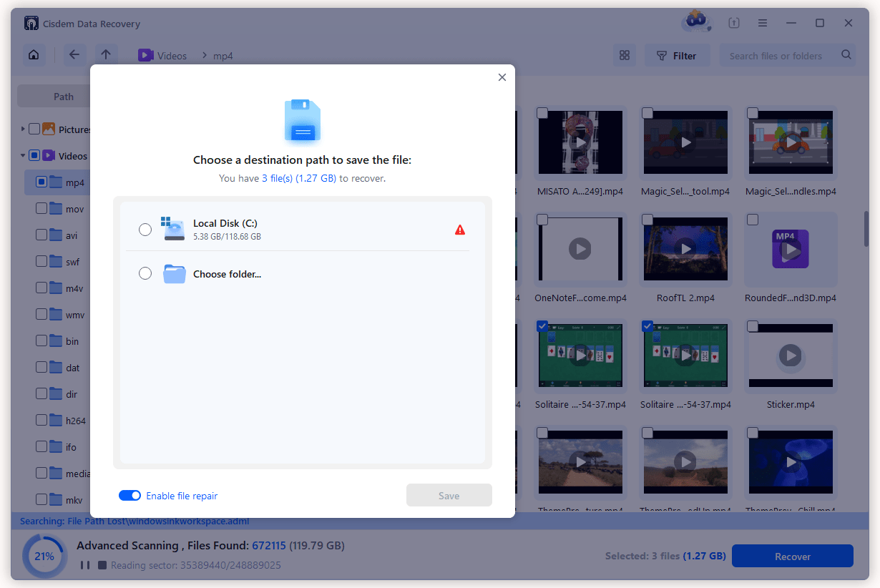
Task: Navigate up one folder level
Action: pos(106,55)
